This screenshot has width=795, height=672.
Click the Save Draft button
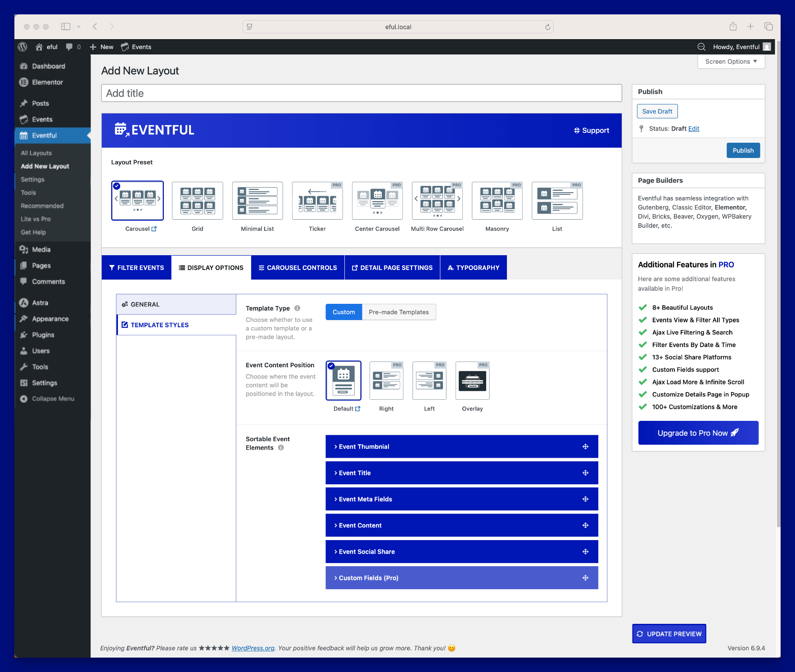(657, 112)
